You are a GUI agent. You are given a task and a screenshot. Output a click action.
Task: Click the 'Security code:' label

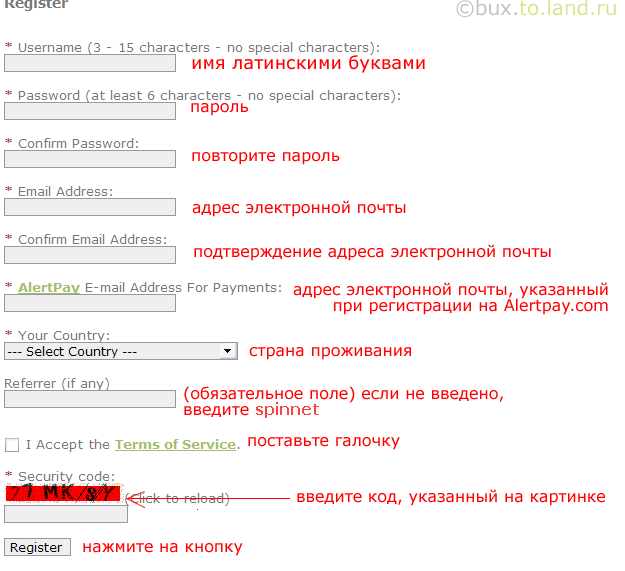coord(67,476)
